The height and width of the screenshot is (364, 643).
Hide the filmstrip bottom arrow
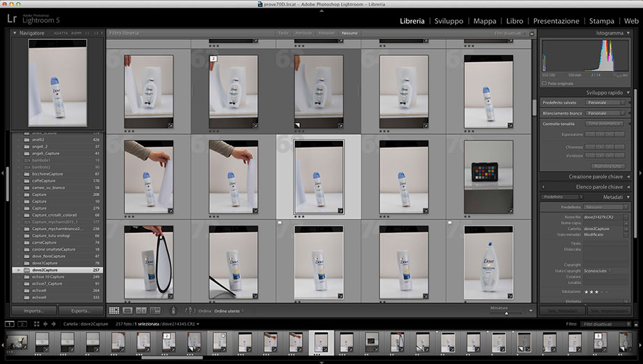tap(321, 362)
